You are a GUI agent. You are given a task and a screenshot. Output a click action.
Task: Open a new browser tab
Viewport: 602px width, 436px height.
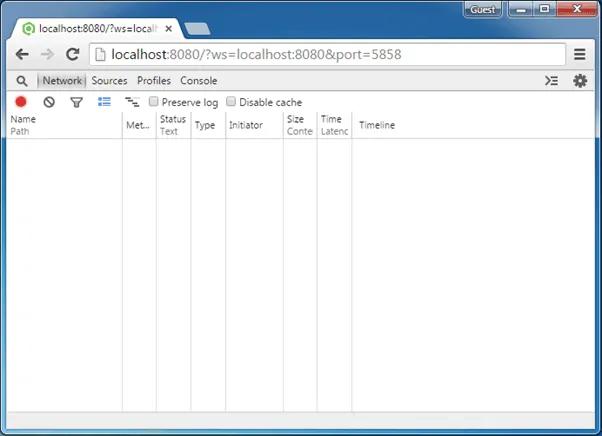tap(197, 29)
